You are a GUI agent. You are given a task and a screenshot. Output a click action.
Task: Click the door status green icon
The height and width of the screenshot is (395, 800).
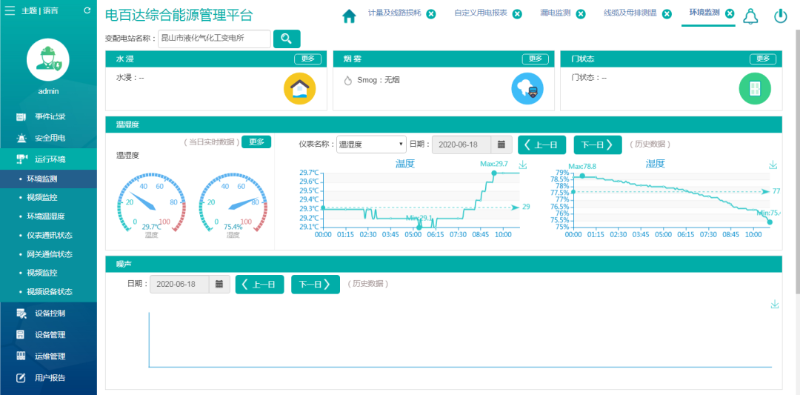point(755,88)
